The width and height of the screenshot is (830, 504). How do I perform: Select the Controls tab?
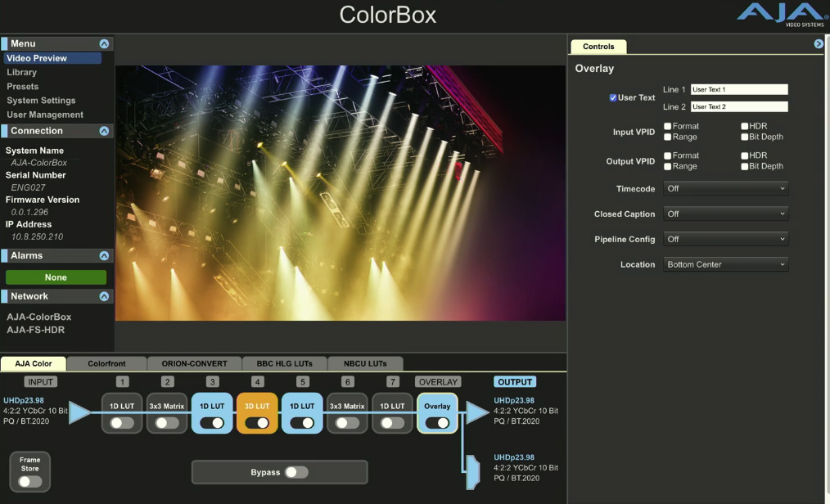pos(598,47)
